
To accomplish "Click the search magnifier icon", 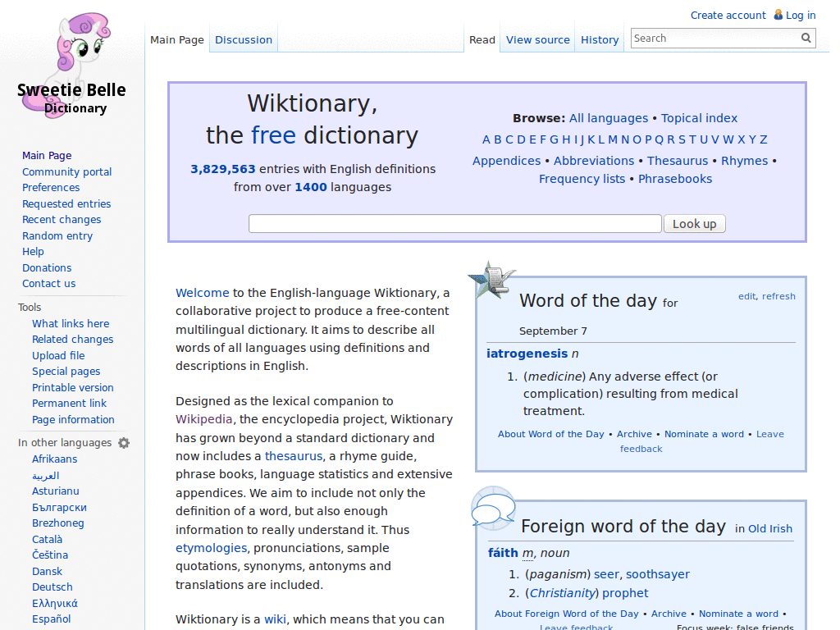I will [806, 38].
